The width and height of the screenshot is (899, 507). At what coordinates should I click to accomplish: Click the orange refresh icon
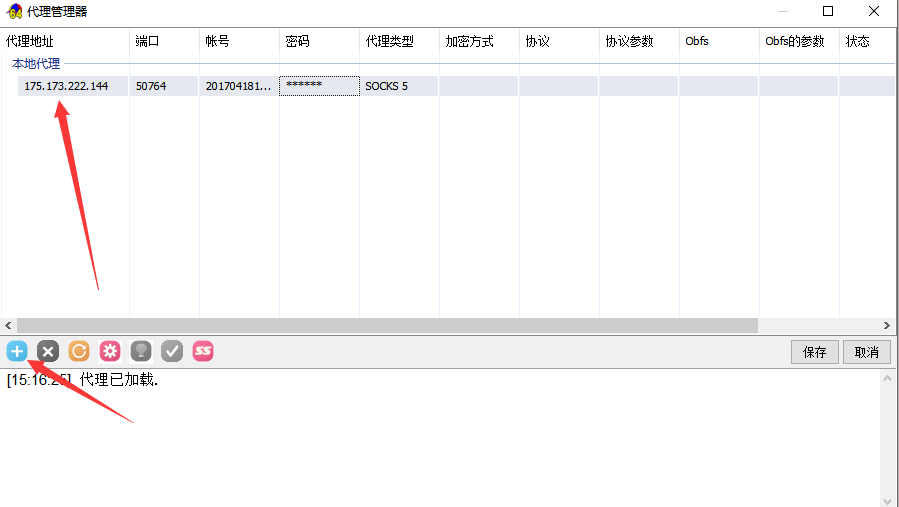79,351
